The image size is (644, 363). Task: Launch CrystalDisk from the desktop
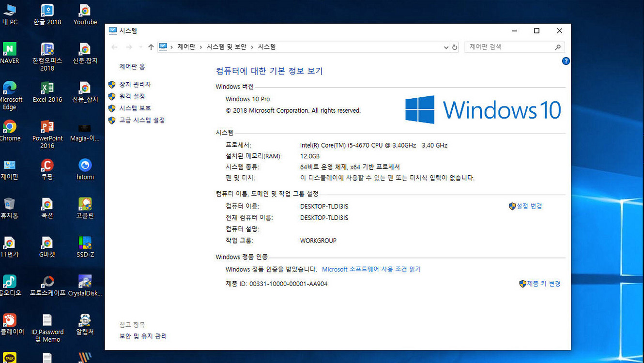click(x=85, y=285)
